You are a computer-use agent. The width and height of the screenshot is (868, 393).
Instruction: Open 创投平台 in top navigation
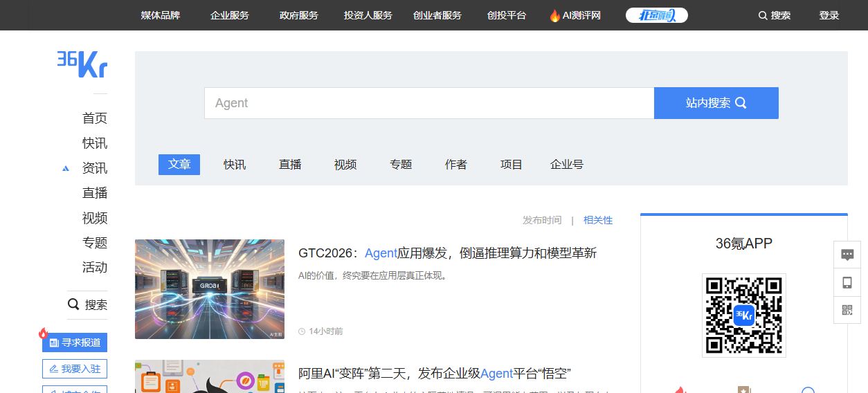click(x=507, y=15)
